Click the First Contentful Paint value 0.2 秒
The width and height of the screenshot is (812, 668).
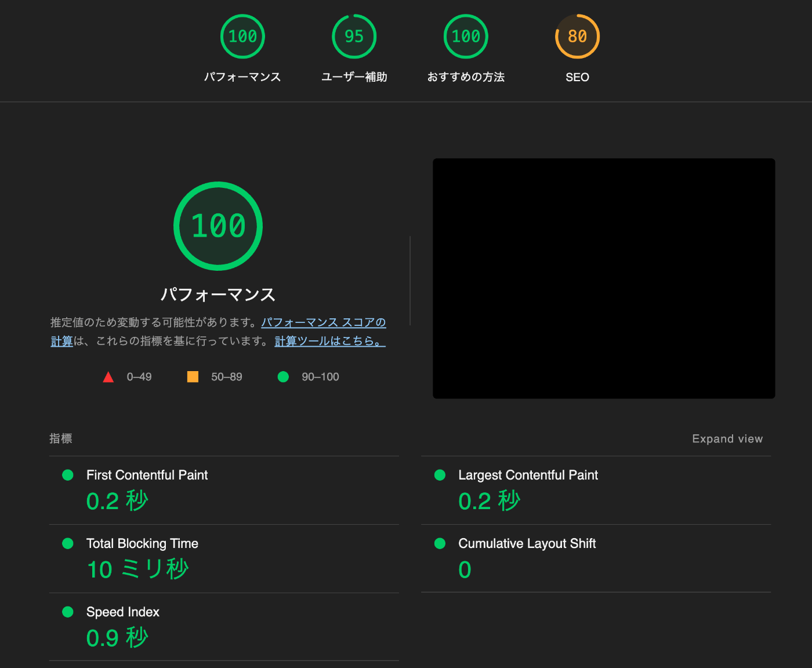tap(117, 501)
